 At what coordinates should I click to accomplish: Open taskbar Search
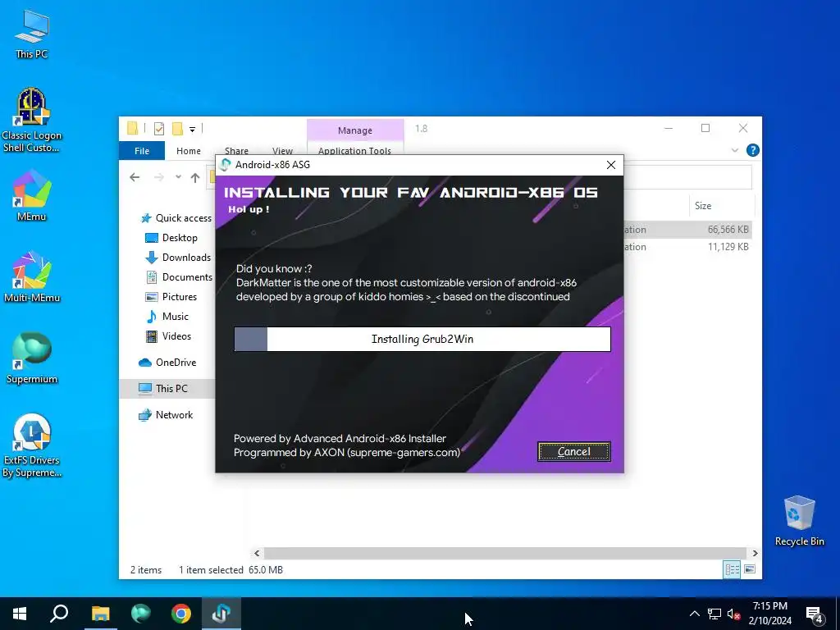(59, 614)
